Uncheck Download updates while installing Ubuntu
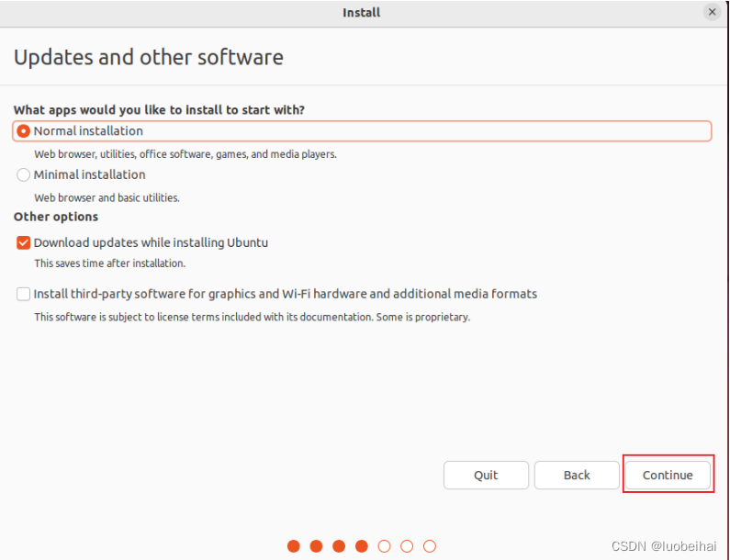The image size is (730, 560). pos(23,242)
